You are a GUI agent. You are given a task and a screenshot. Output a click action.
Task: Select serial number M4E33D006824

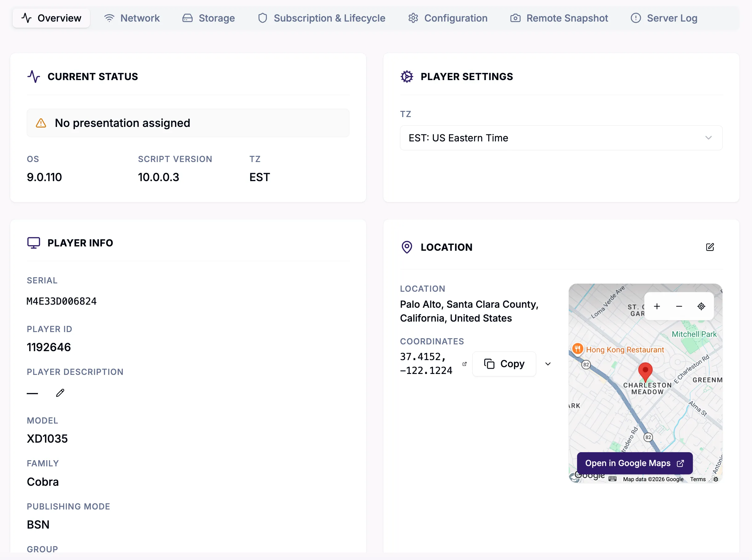[62, 301]
